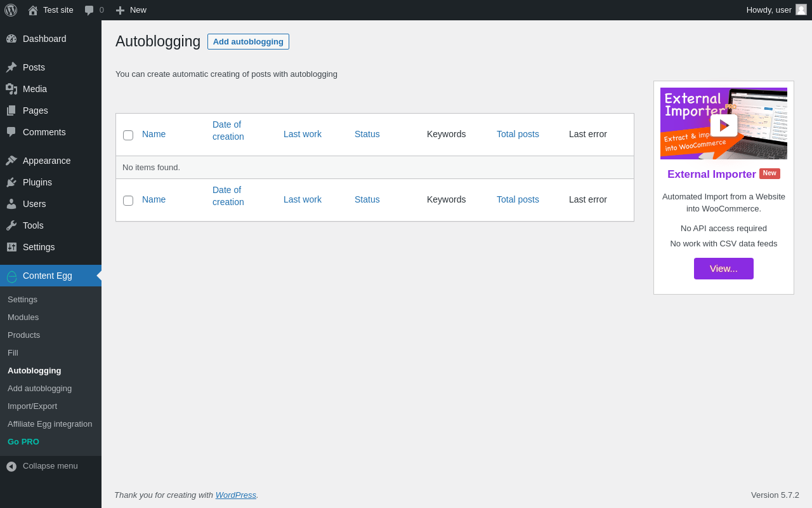Check the select-all checkbox in table header
The image size is (812, 508).
128,135
